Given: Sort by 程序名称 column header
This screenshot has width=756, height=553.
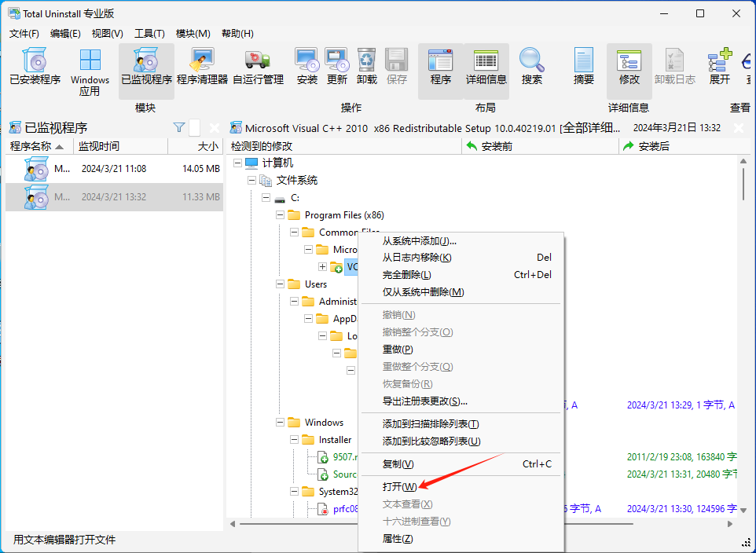Looking at the screenshot, I should pos(39,146).
